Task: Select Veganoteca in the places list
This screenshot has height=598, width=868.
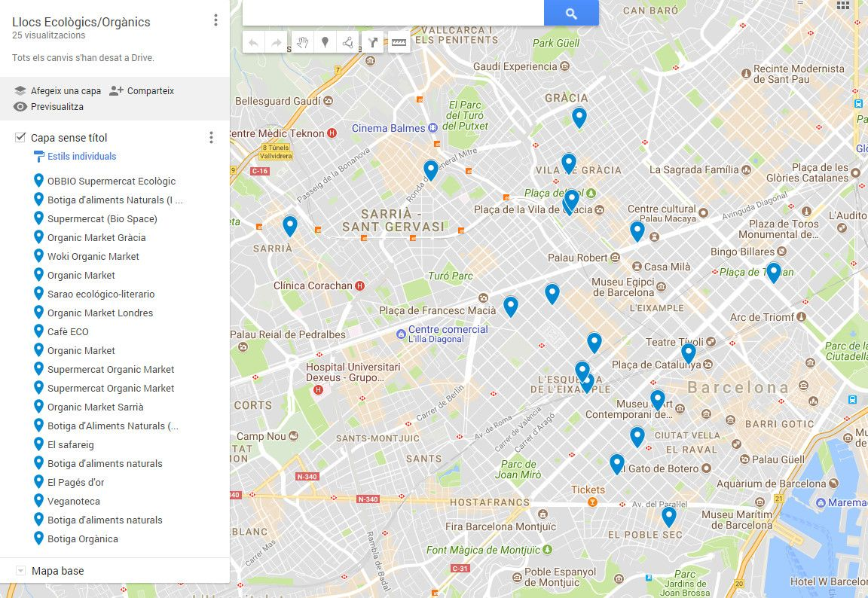Action: click(73, 501)
